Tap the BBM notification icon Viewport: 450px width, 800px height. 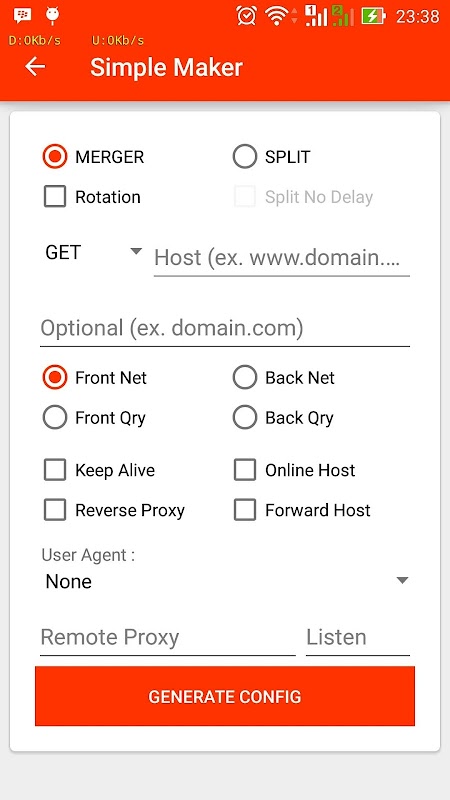[22, 16]
